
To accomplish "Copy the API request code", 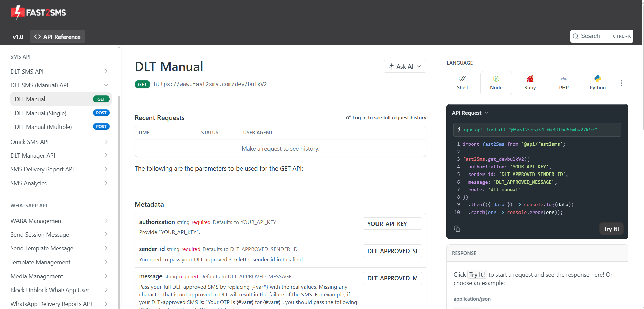I will point(457,229).
